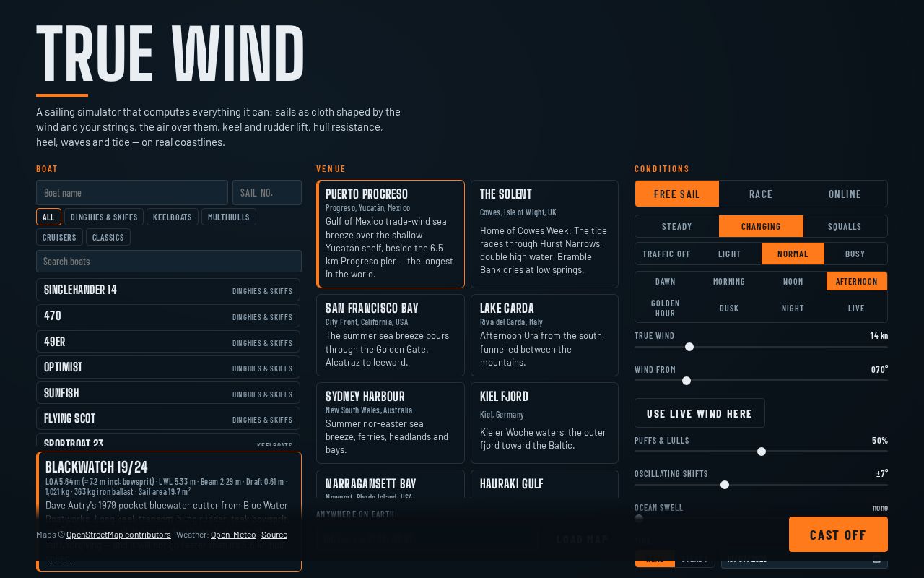Choose Golden Hour time of day

(x=666, y=308)
